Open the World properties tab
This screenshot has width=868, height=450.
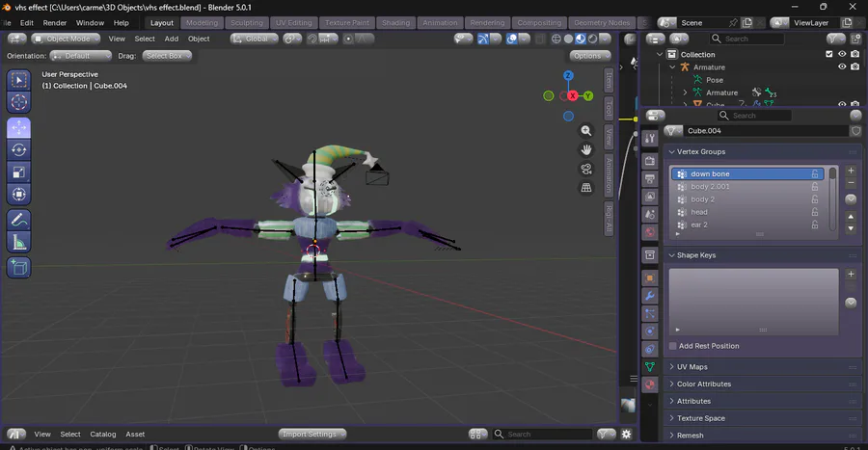[650, 231]
